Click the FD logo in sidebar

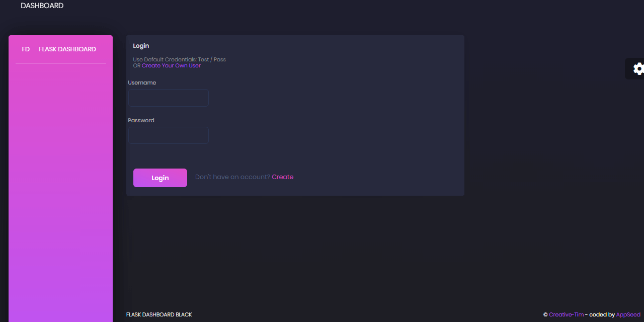click(26, 49)
